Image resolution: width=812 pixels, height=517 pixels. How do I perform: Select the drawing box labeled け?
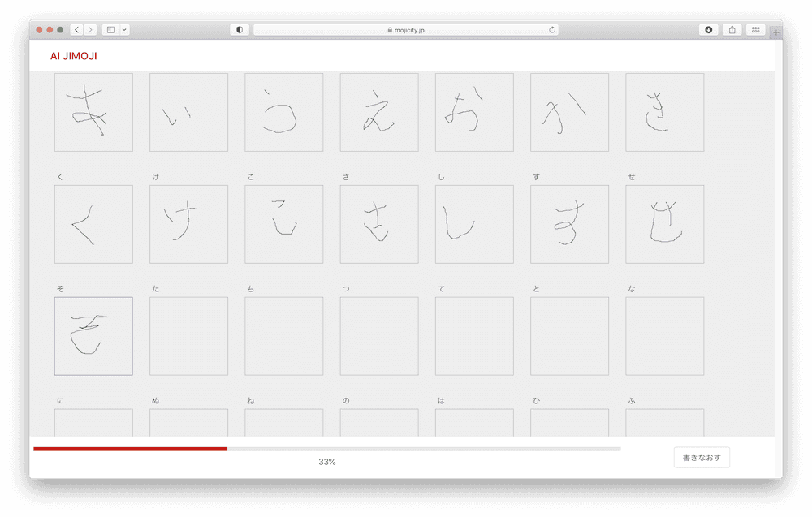pos(189,225)
